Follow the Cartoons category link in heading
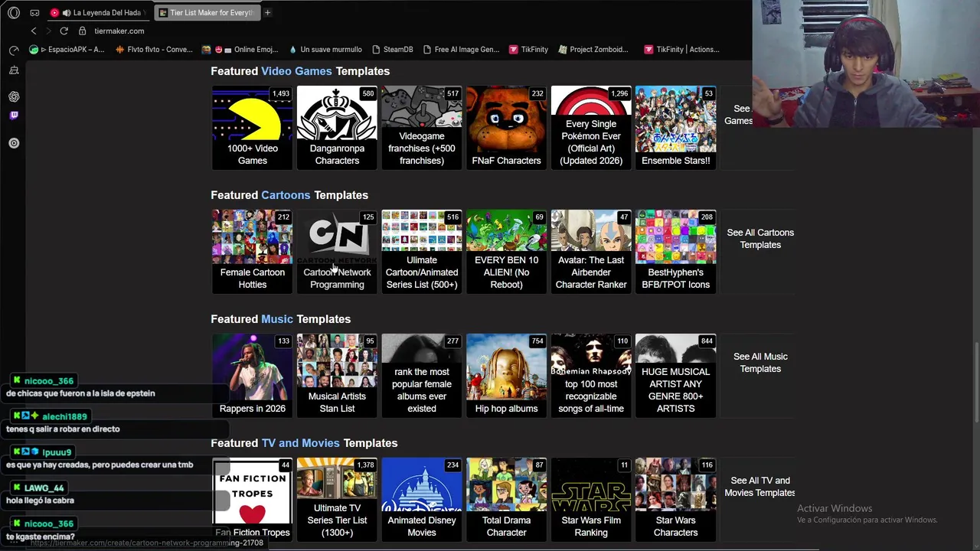This screenshot has width=980, height=551. click(286, 195)
